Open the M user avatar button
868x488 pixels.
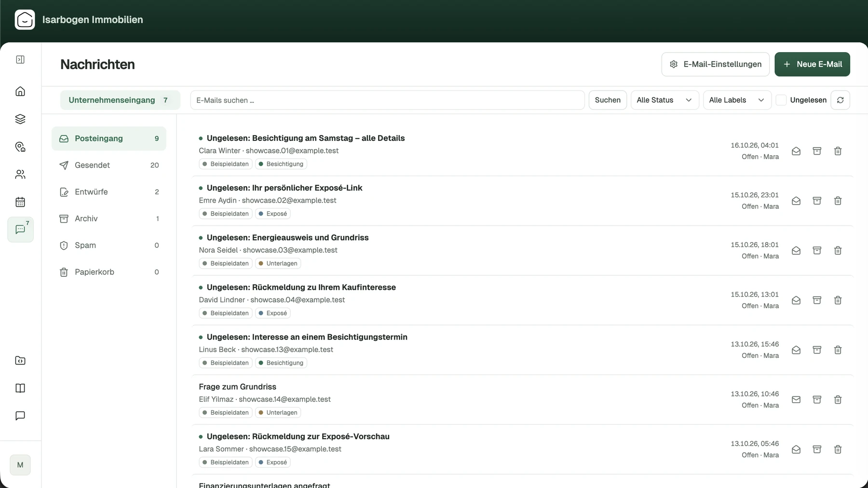click(x=20, y=465)
